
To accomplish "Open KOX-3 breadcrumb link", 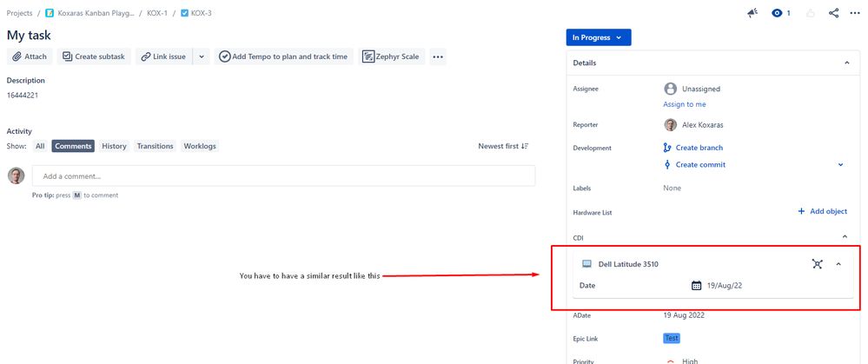I will (x=196, y=13).
